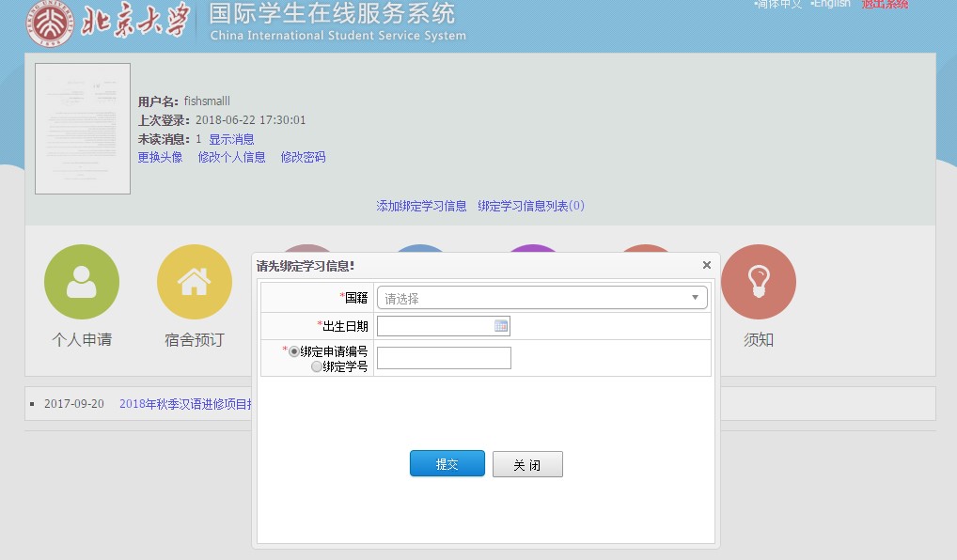The width and height of the screenshot is (957, 560).
Task: Open the 须知 lightbulb icon
Action: tap(759, 282)
